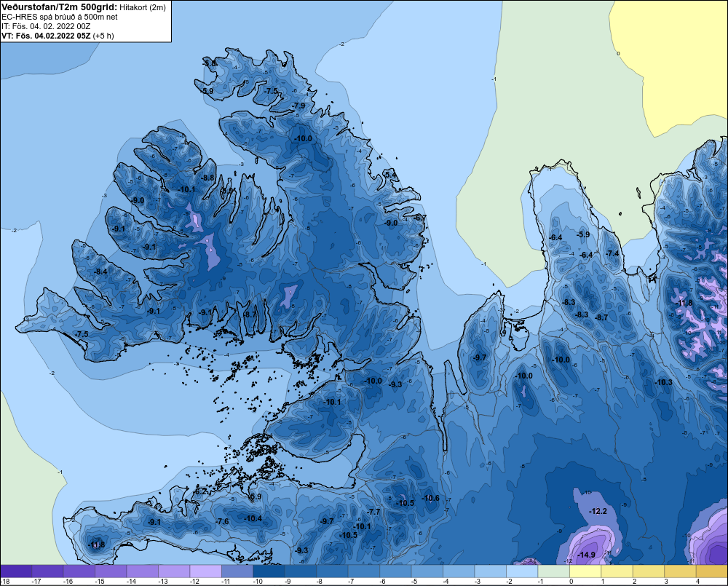Select the -7.4 temperature label

[613, 253]
